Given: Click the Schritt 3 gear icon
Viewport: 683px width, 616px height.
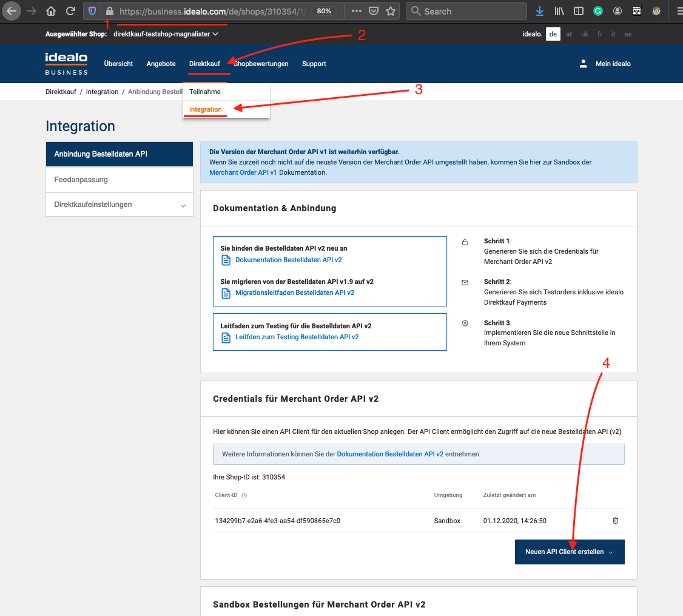Looking at the screenshot, I should [465, 323].
